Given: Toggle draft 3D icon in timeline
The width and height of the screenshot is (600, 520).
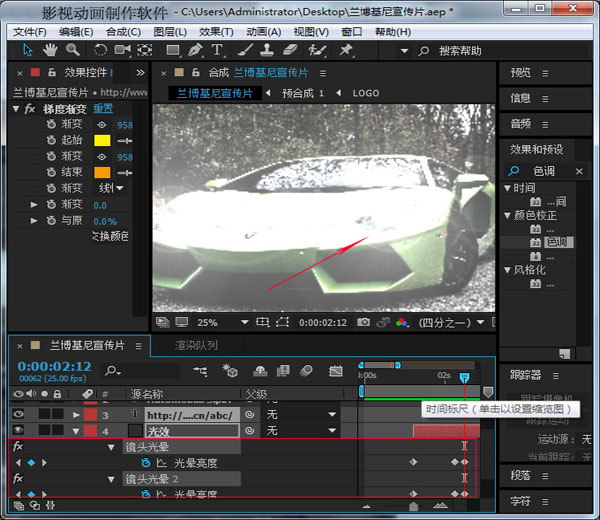Looking at the screenshot, I should [x=230, y=370].
